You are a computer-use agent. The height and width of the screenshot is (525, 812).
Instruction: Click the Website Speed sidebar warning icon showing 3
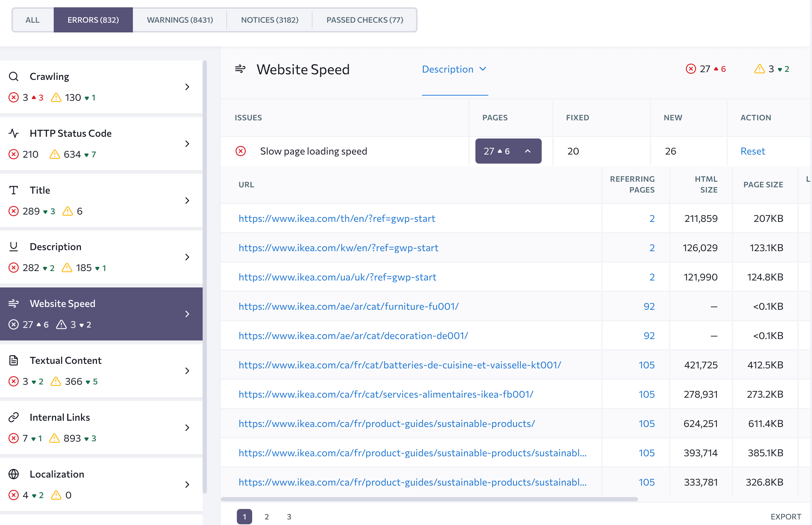[x=61, y=324]
